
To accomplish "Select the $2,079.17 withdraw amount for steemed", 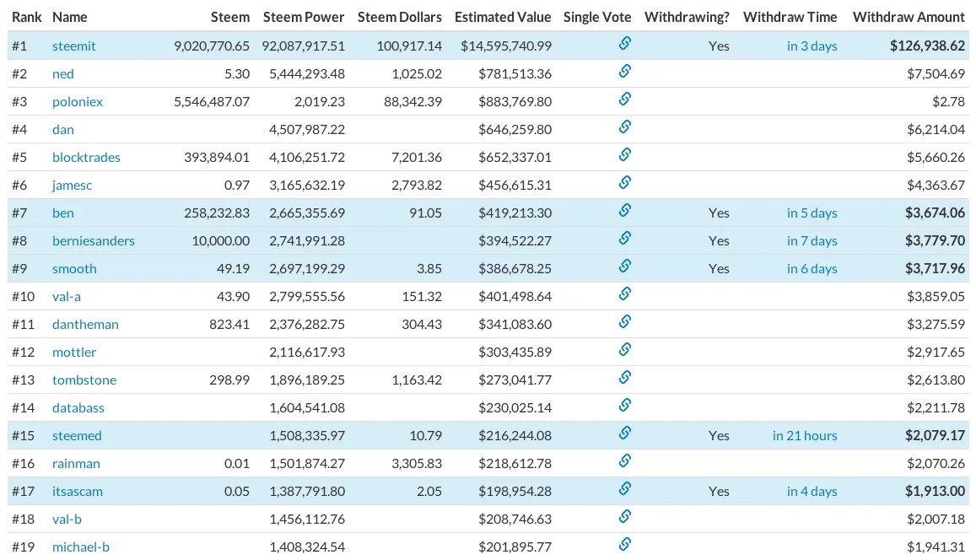I will [x=935, y=435].
